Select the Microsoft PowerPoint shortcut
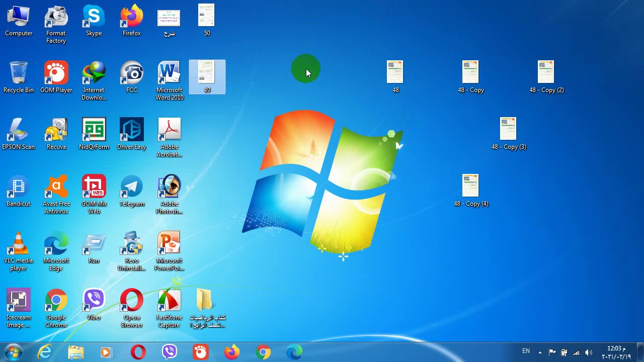 coord(169,251)
